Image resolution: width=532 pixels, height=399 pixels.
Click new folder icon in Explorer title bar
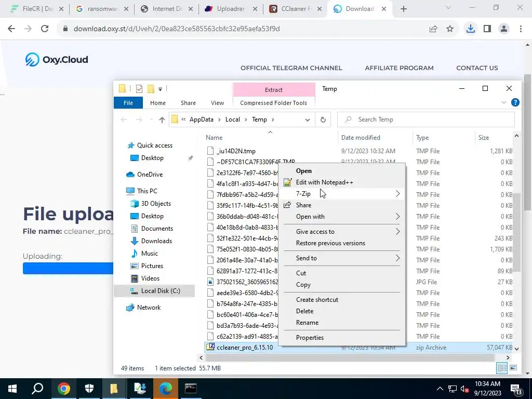point(151,89)
